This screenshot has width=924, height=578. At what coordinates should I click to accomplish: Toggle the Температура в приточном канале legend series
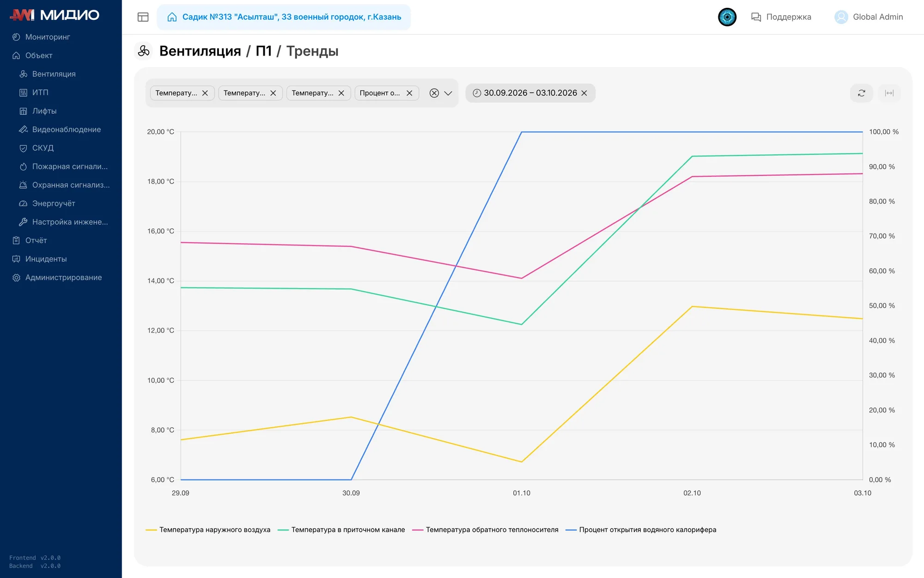click(341, 530)
